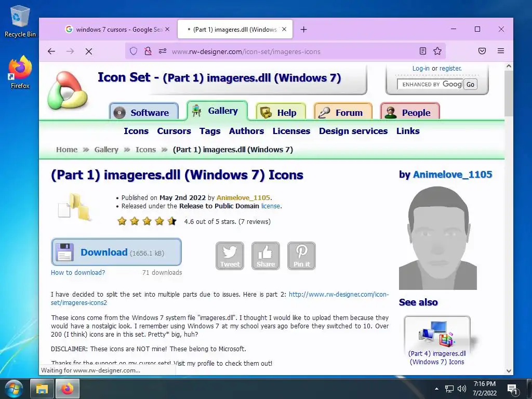Click the Go search button
Image resolution: width=532 pixels, height=399 pixels.
coord(470,84)
